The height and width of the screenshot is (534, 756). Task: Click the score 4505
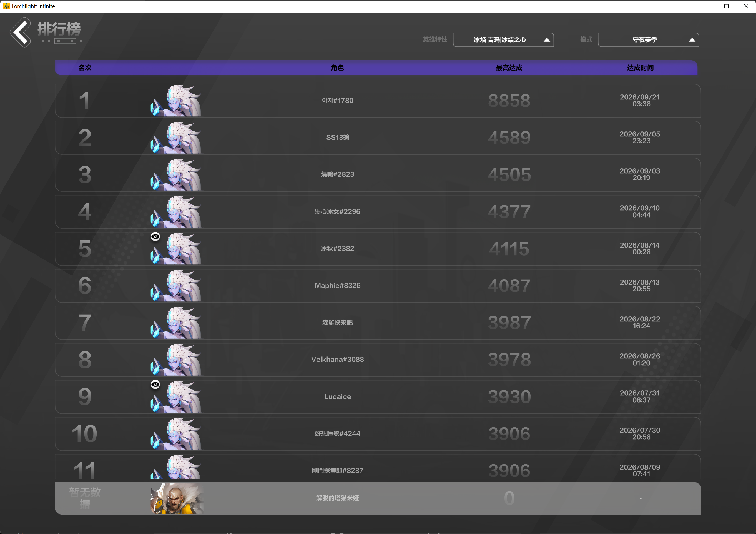click(x=509, y=174)
